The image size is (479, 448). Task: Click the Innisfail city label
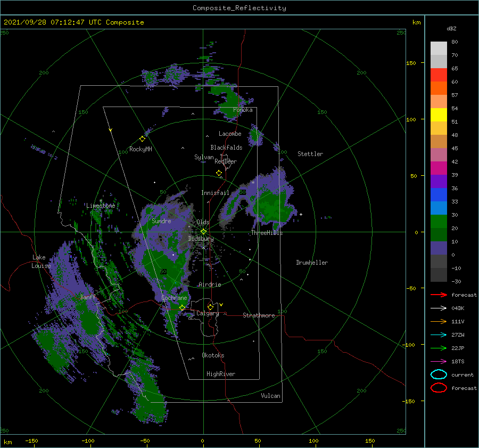tap(215, 193)
